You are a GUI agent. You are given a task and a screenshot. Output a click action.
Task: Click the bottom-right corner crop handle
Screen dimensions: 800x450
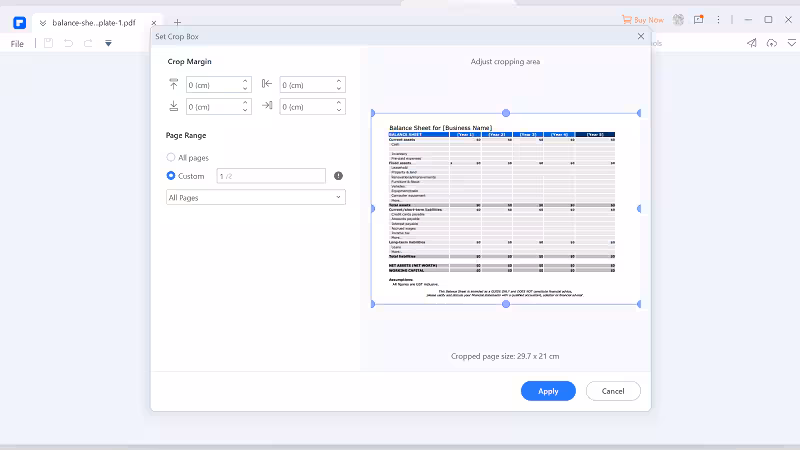(x=639, y=304)
